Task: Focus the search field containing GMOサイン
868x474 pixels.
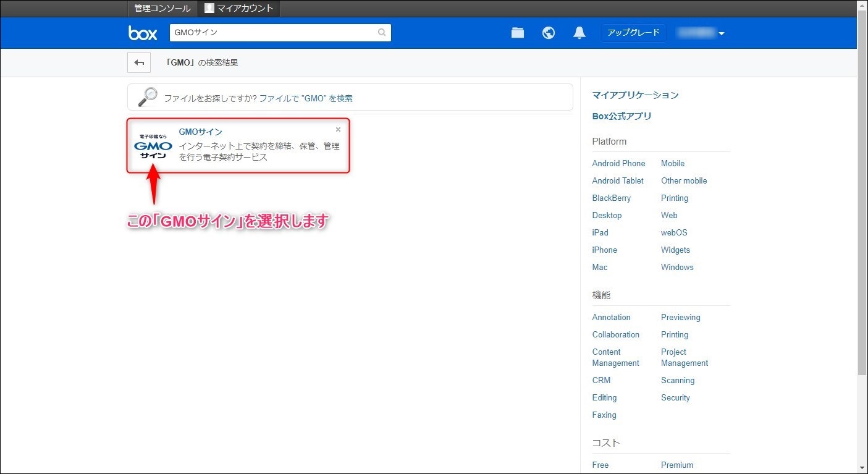Action: click(280, 33)
